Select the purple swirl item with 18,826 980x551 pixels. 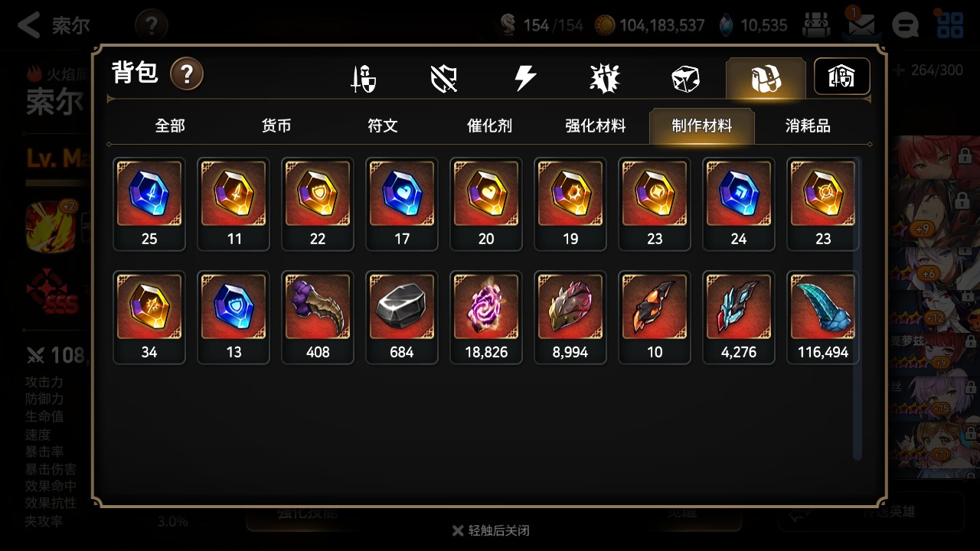click(486, 317)
